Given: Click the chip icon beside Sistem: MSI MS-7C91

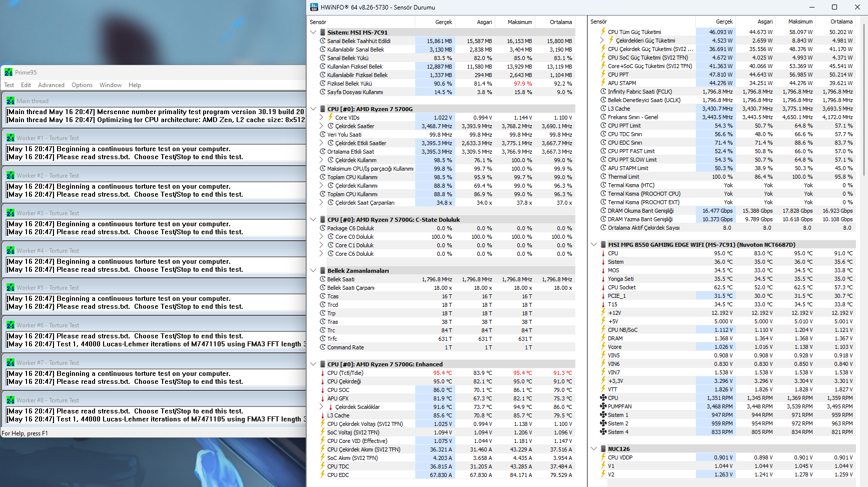Looking at the screenshot, I should point(323,32).
